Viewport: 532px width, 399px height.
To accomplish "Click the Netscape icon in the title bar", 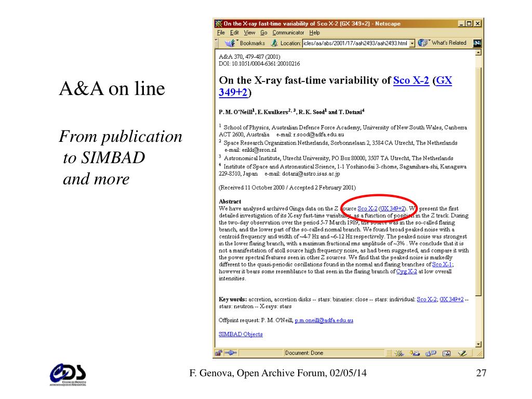I will tap(219, 23).
